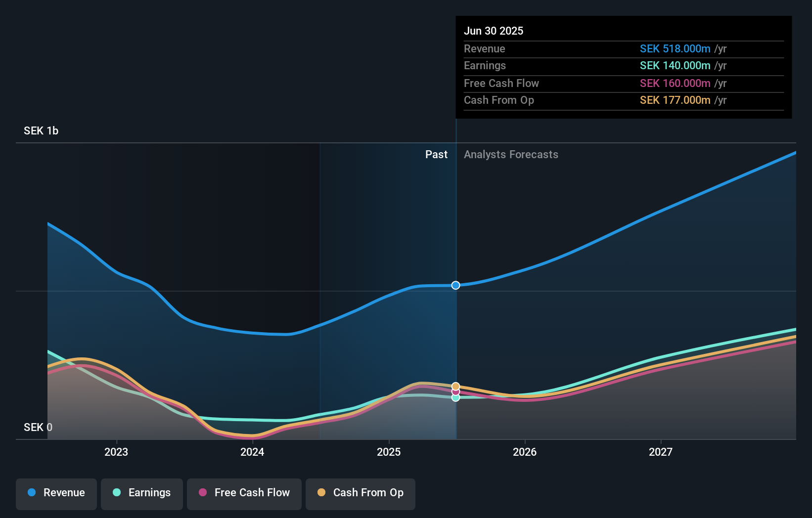Screen dimensions: 812x518
Task: Select the blue Revenue marker on the chart
Action: click(x=455, y=285)
